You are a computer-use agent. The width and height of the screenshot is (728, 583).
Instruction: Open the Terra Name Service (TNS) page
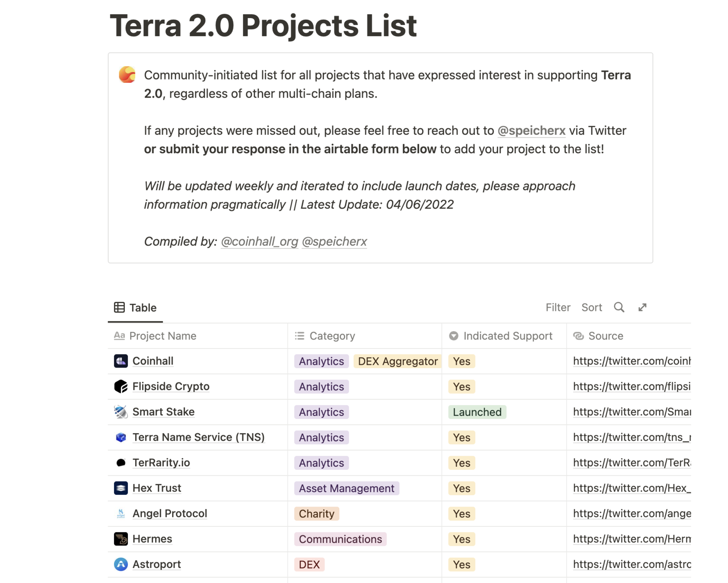[x=198, y=437]
